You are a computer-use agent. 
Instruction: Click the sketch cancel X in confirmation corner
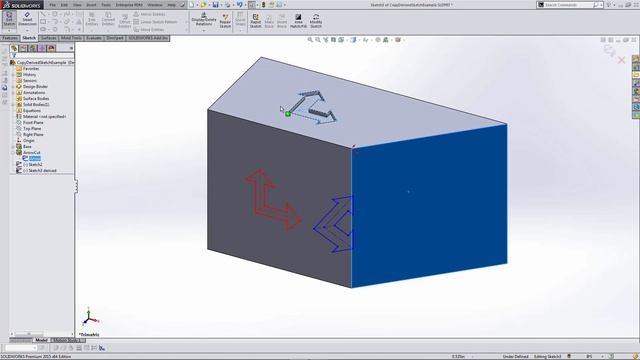point(621,60)
